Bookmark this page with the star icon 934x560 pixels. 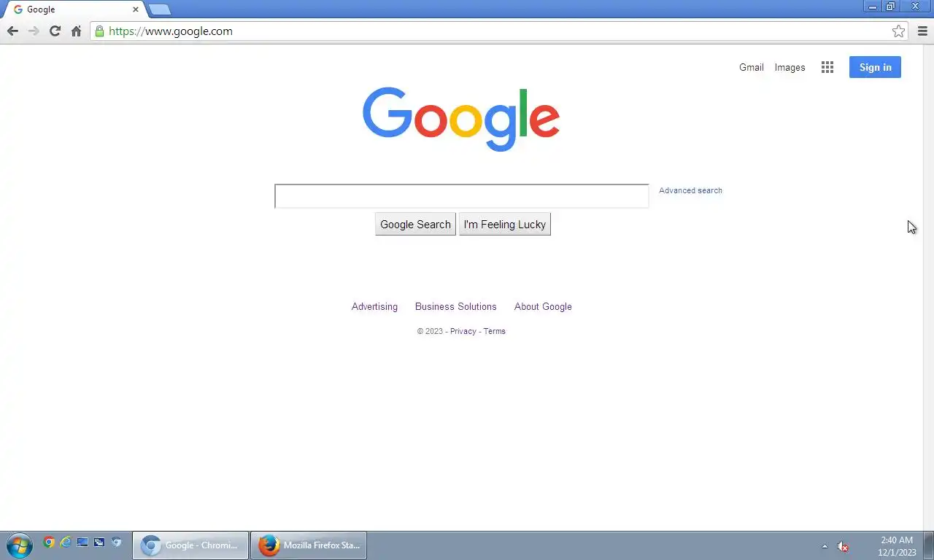pyautogui.click(x=898, y=31)
